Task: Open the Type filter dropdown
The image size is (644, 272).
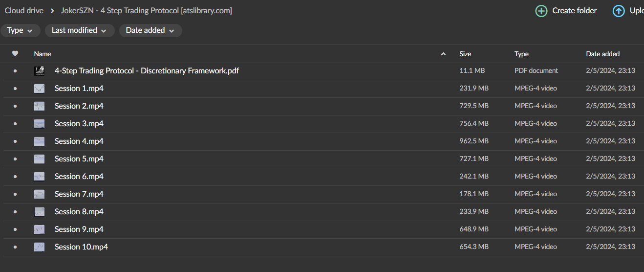Action: (x=20, y=30)
